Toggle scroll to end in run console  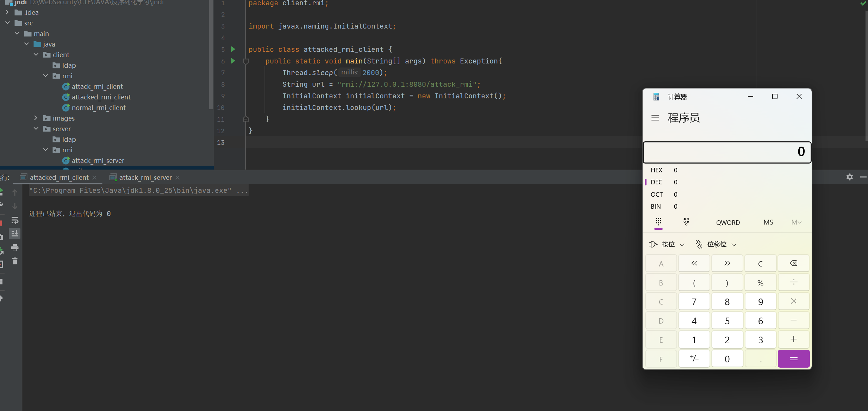click(15, 234)
